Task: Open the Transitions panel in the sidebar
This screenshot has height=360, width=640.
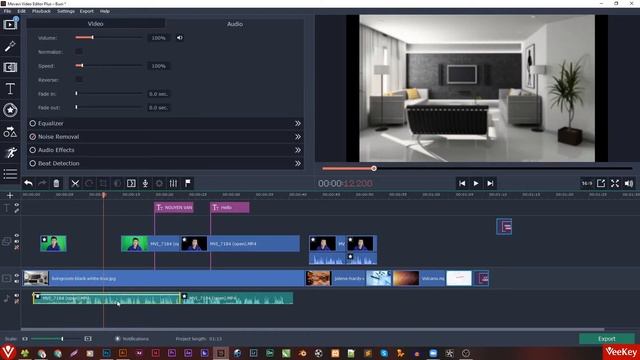Action: click(10, 67)
